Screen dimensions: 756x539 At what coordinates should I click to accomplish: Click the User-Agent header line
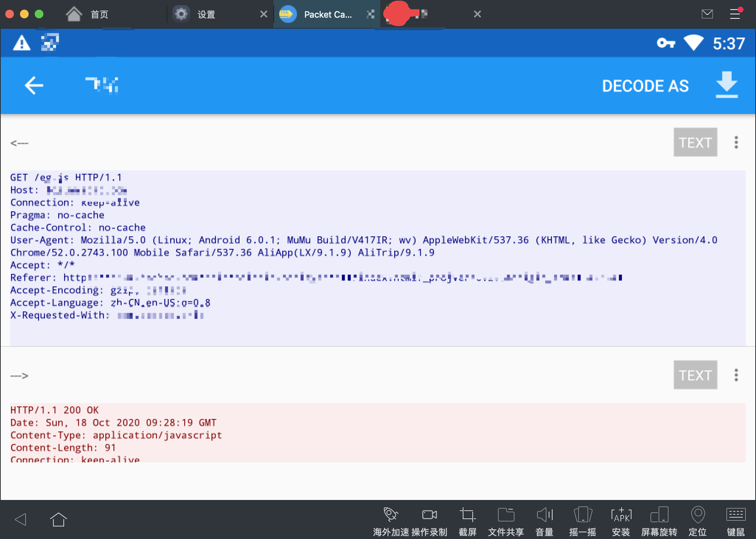click(x=364, y=246)
